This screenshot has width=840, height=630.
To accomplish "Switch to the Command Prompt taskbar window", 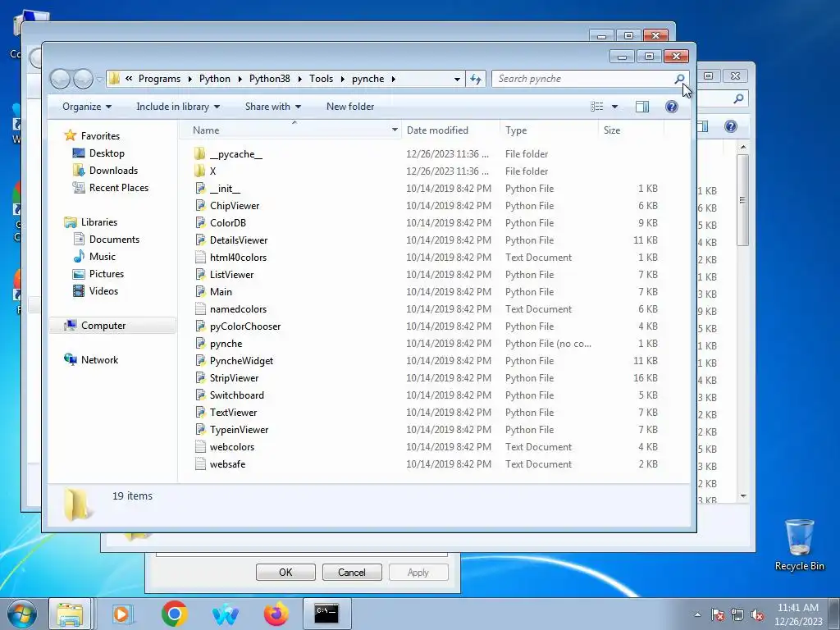I will coord(326,614).
